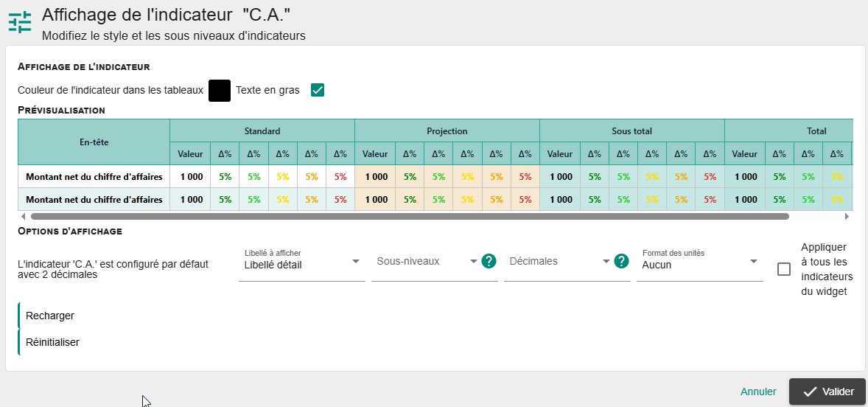Click the checkmark icon on Valider
This screenshot has width=868, height=407.
810,392
